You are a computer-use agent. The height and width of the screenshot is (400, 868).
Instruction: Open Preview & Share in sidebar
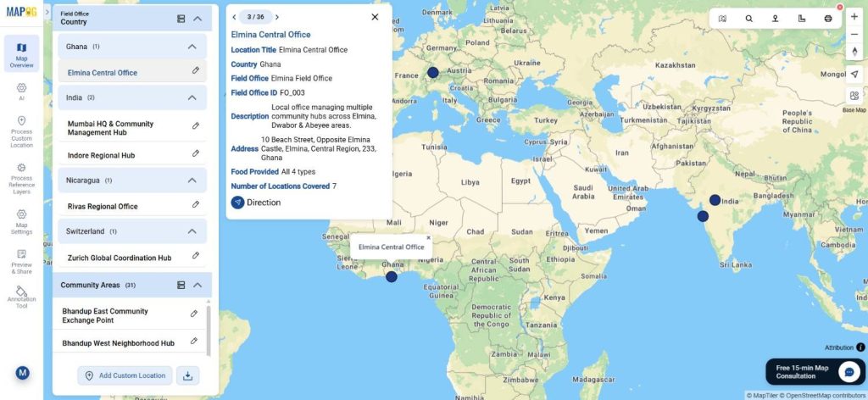(21, 261)
